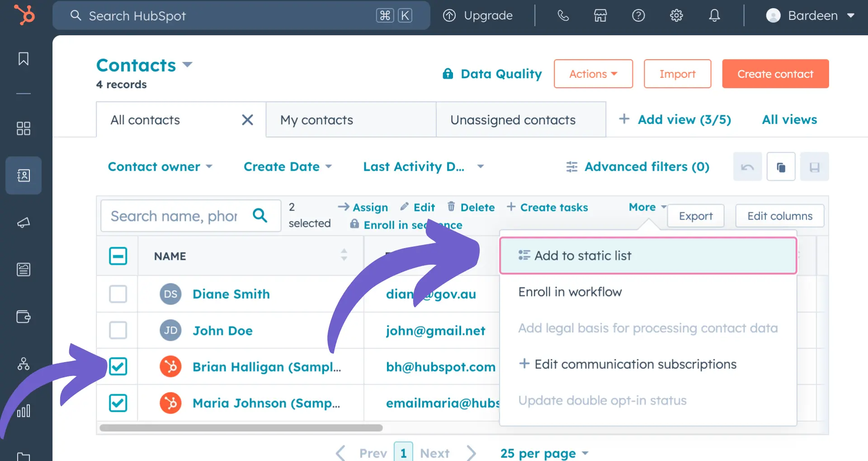Click the magnifier icon in the contact search
The height and width of the screenshot is (461, 868).
click(x=260, y=215)
